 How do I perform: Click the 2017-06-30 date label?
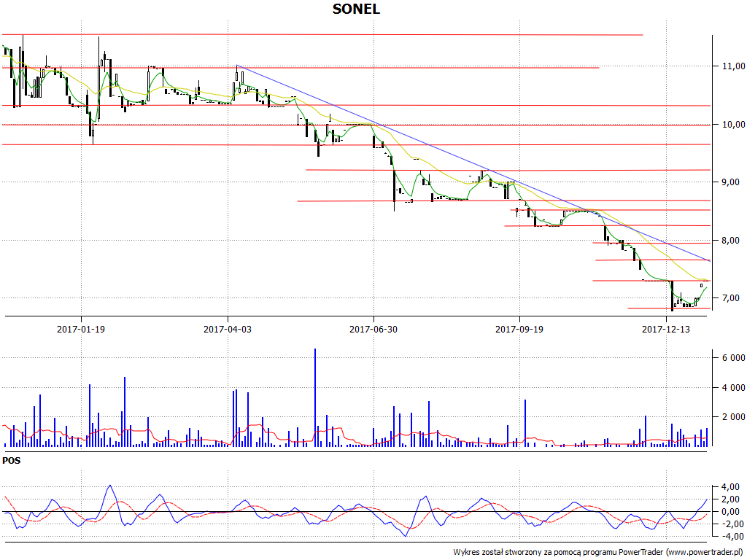pyautogui.click(x=373, y=329)
